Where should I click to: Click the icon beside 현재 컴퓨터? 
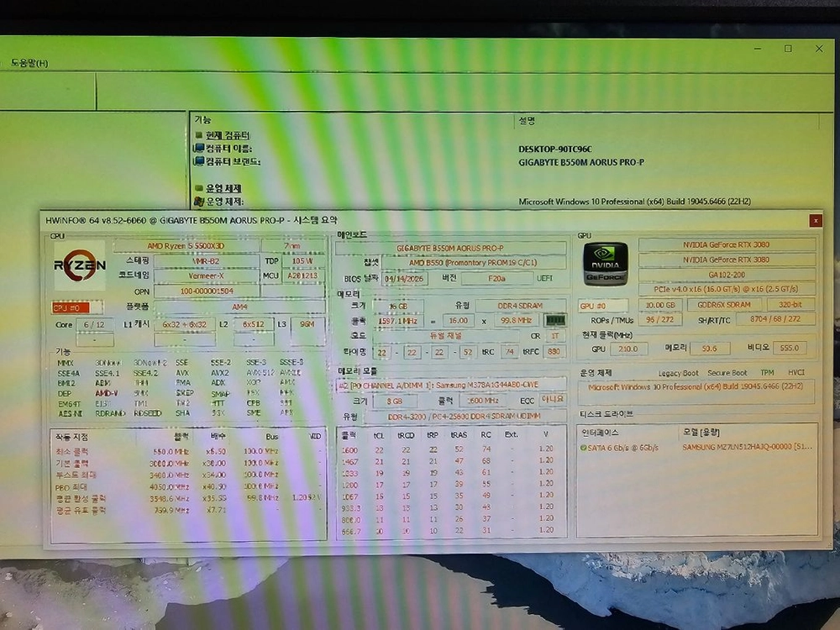199,135
